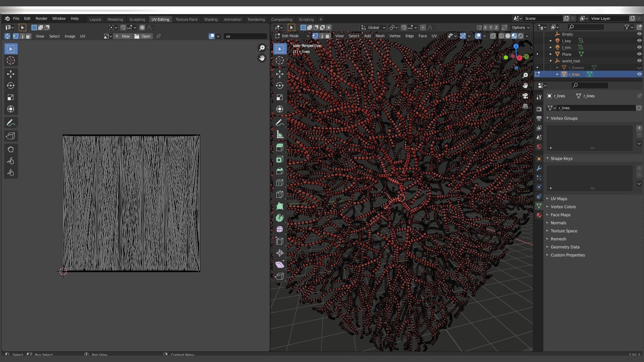644x362 pixels.
Task: Switch perspective/orthographic view icon
Action: coord(525,106)
